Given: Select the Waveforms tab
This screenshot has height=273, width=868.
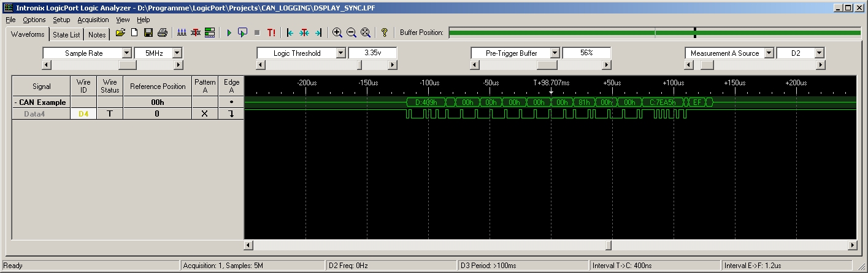Looking at the screenshot, I should pyautogui.click(x=28, y=34).
